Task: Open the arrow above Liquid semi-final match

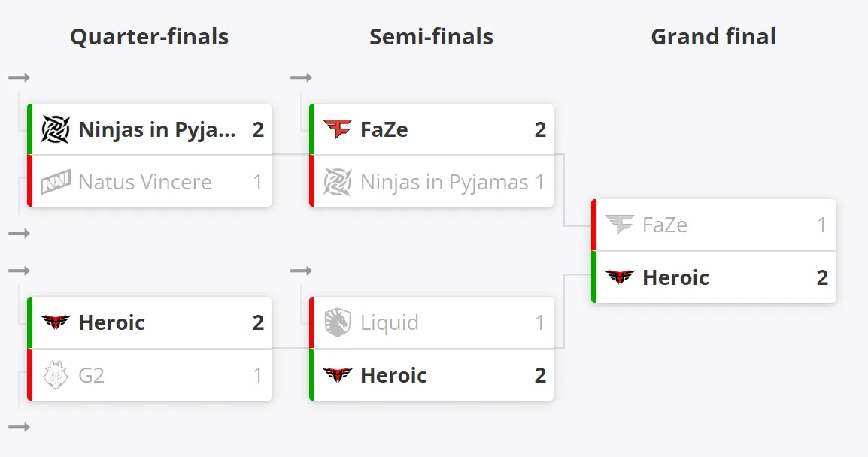Action: point(301,271)
